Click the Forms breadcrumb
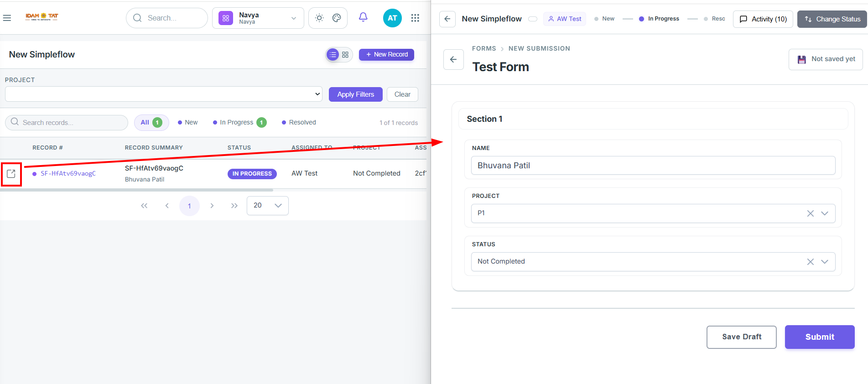 coord(484,48)
